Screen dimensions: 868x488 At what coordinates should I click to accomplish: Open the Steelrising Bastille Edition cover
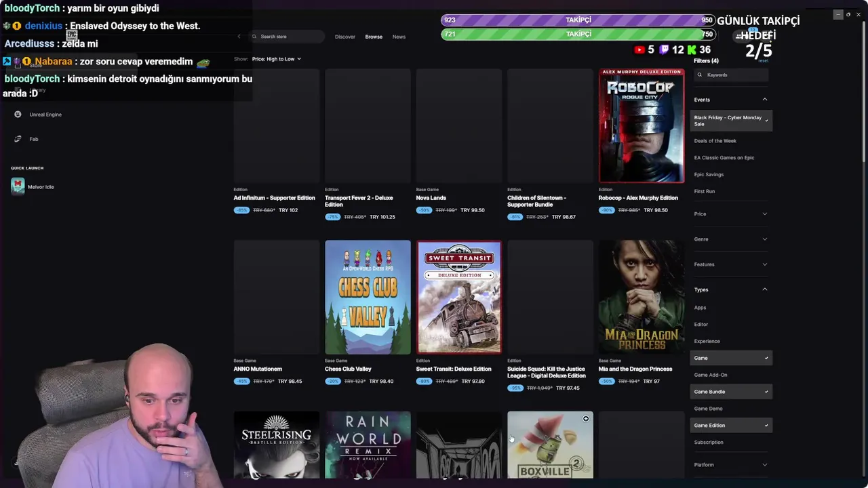[x=277, y=445]
